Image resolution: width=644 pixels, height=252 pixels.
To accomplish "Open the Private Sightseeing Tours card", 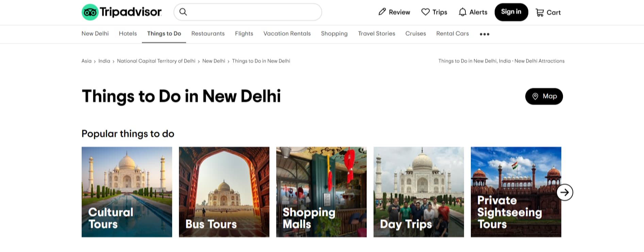I will point(516,192).
